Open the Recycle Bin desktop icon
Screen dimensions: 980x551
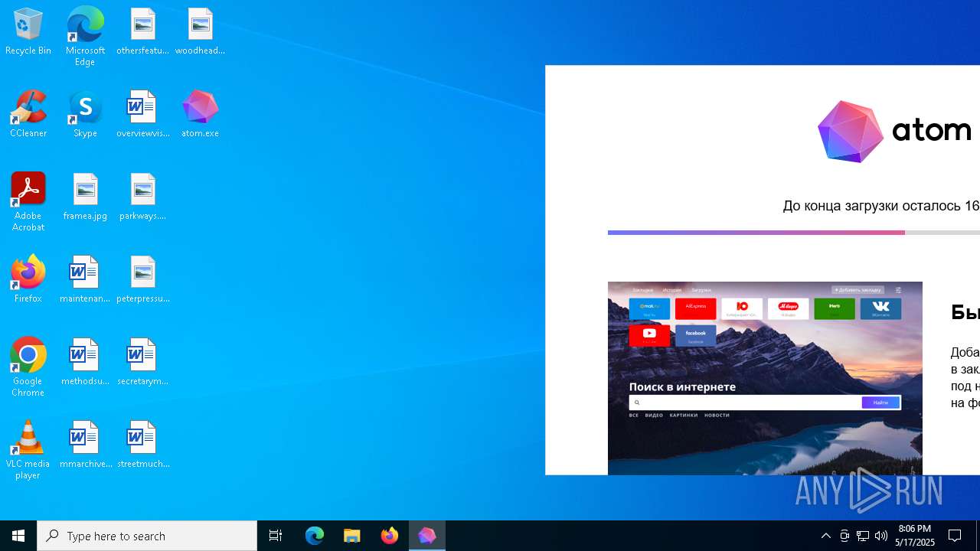[x=28, y=32]
